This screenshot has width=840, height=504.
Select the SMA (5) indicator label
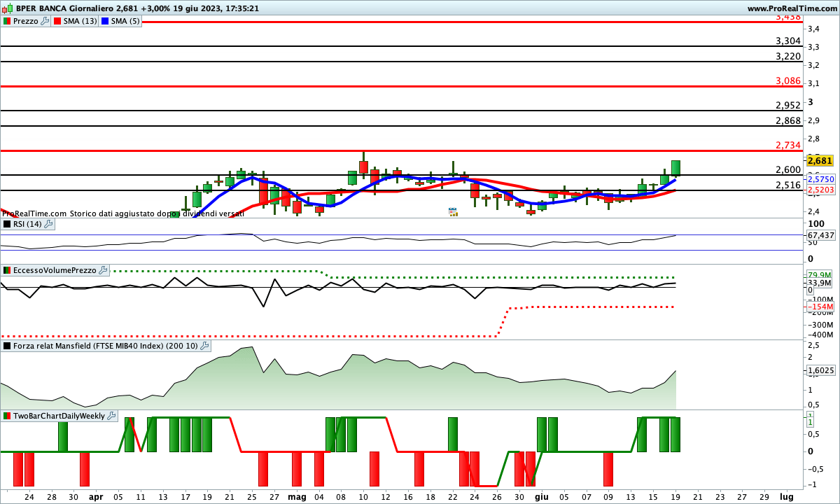[125, 21]
